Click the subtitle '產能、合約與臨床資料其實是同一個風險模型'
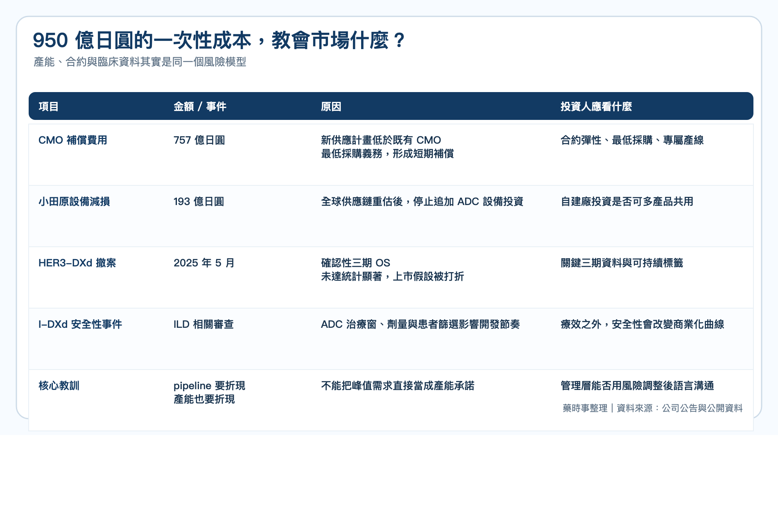 [140, 62]
